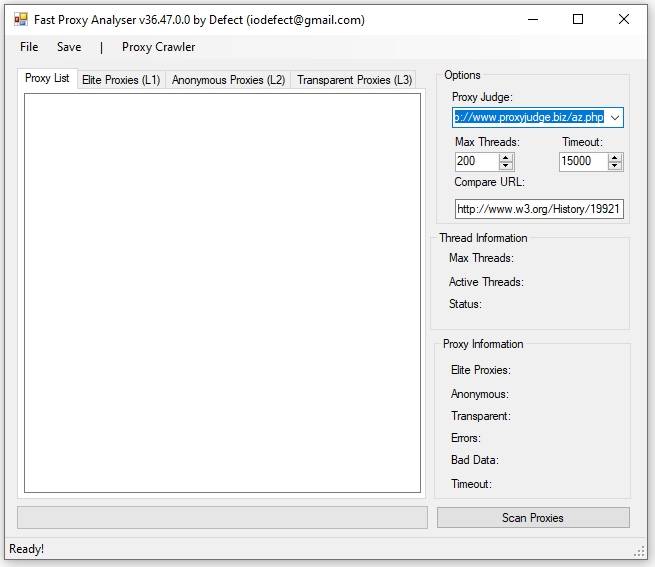Click the Proxy Judge: label
655x567 pixels.
(482, 97)
